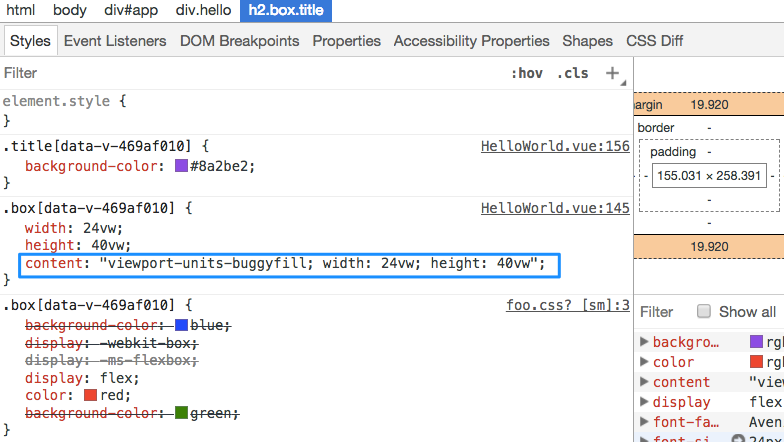Viewport: 784px width, 442px height.
Task: Click the width: 24vw declaration
Action: pos(74,228)
